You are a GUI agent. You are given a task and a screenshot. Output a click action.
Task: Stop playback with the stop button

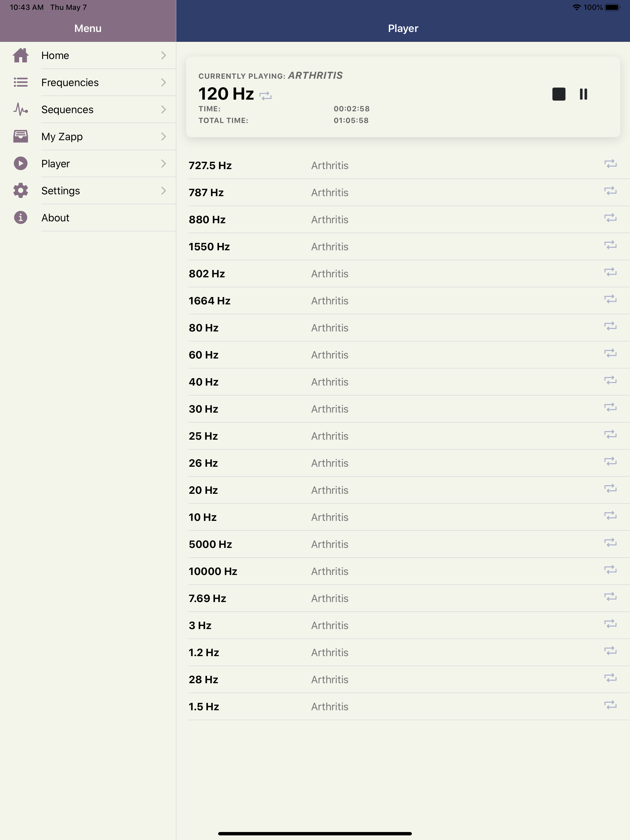click(x=559, y=95)
